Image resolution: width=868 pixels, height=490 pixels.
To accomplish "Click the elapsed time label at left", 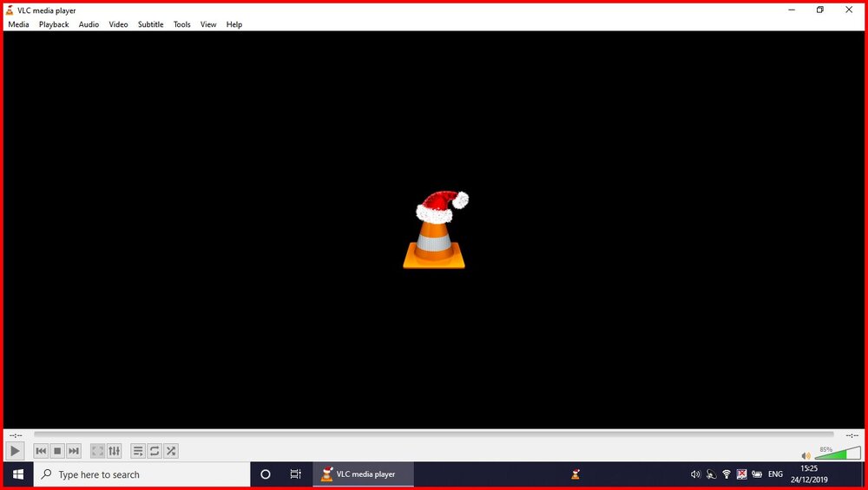I will [16, 435].
